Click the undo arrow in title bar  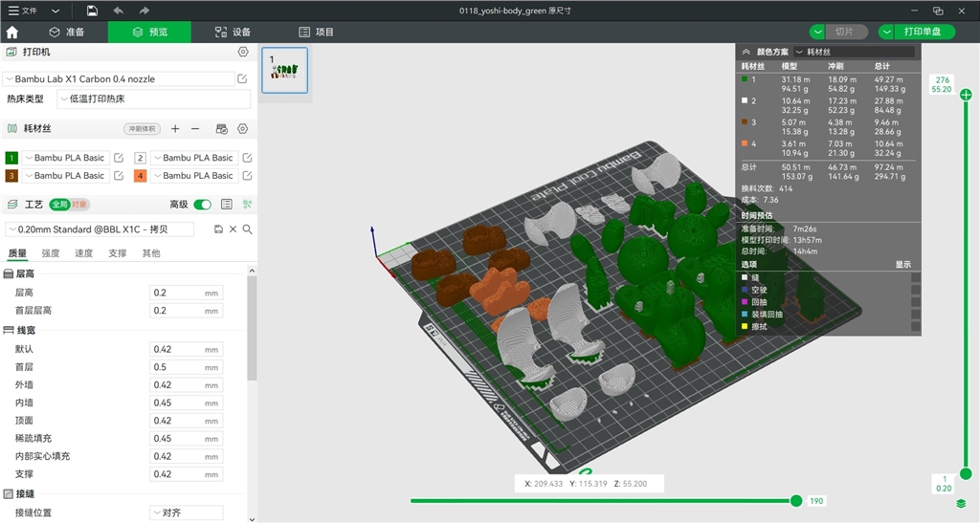[118, 11]
